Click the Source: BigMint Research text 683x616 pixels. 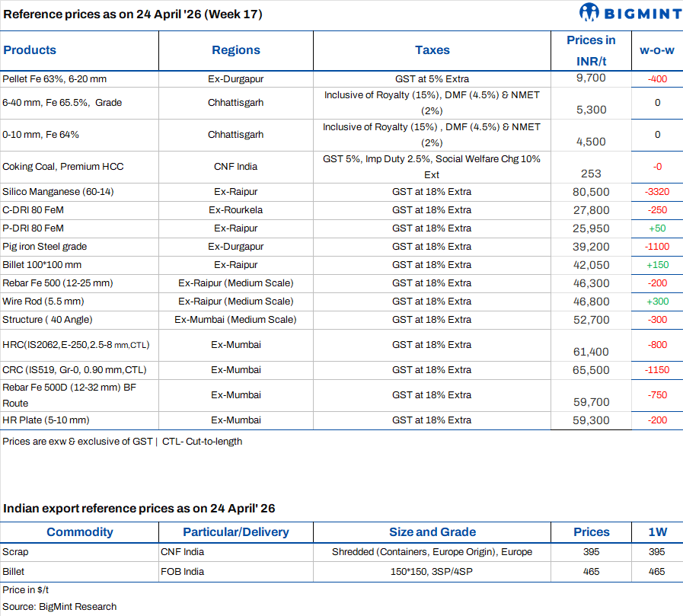click(59, 607)
